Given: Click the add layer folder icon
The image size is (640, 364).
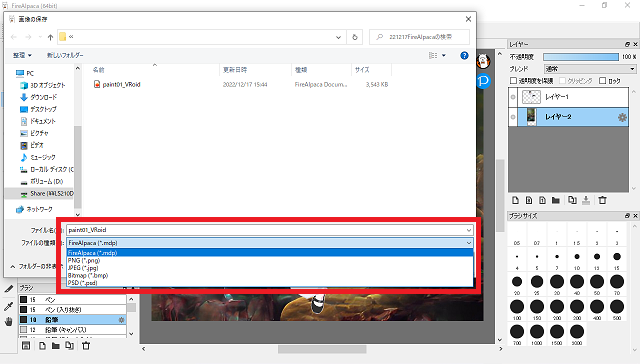Looking at the screenshot, I should (556, 200).
